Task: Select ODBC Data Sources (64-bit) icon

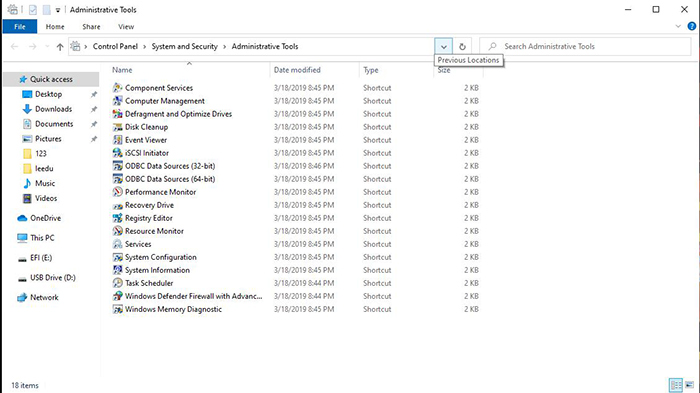Action: click(x=117, y=179)
